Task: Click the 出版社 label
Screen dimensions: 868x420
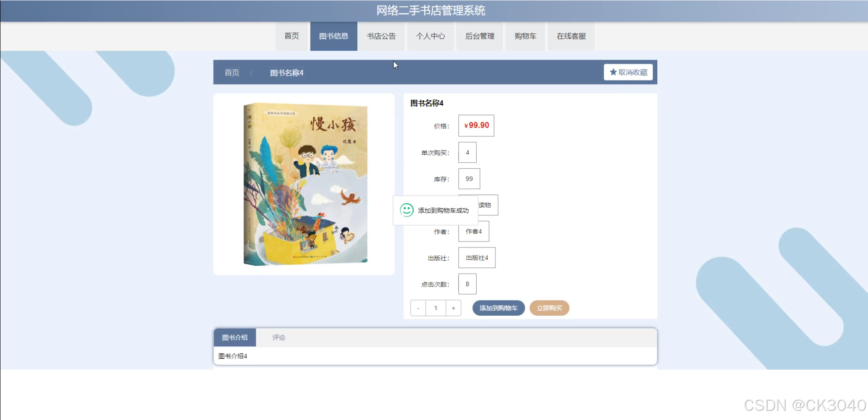Action: click(x=438, y=258)
